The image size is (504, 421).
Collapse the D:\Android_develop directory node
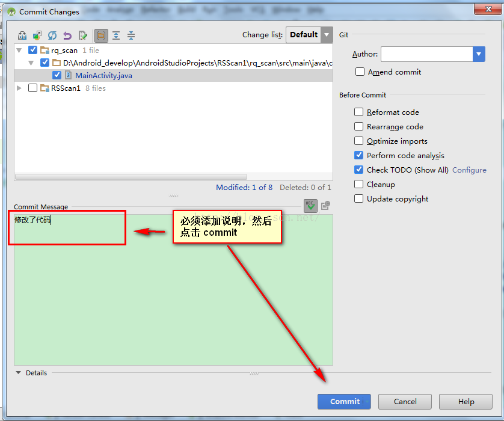(x=31, y=63)
